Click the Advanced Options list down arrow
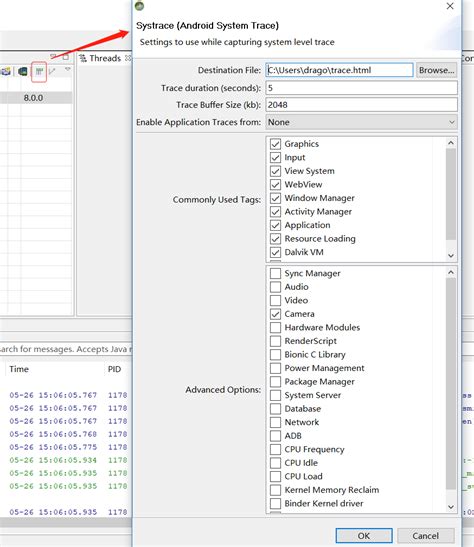The width and height of the screenshot is (474, 547). (451, 507)
